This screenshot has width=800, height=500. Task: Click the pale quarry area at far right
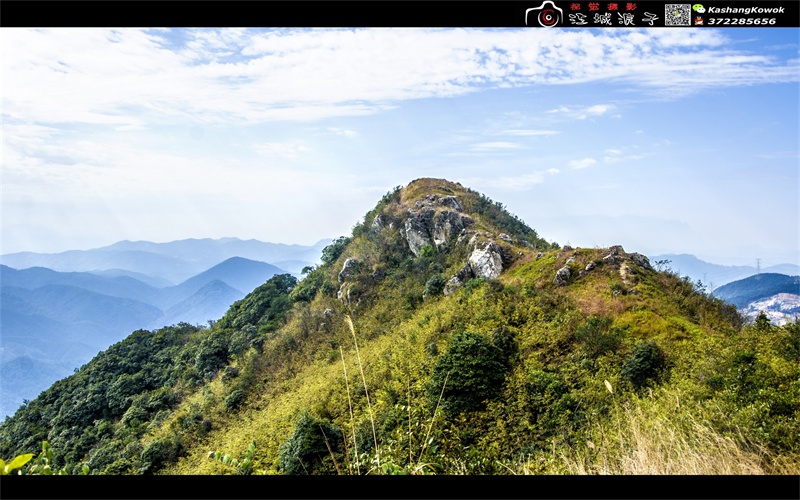click(774, 306)
